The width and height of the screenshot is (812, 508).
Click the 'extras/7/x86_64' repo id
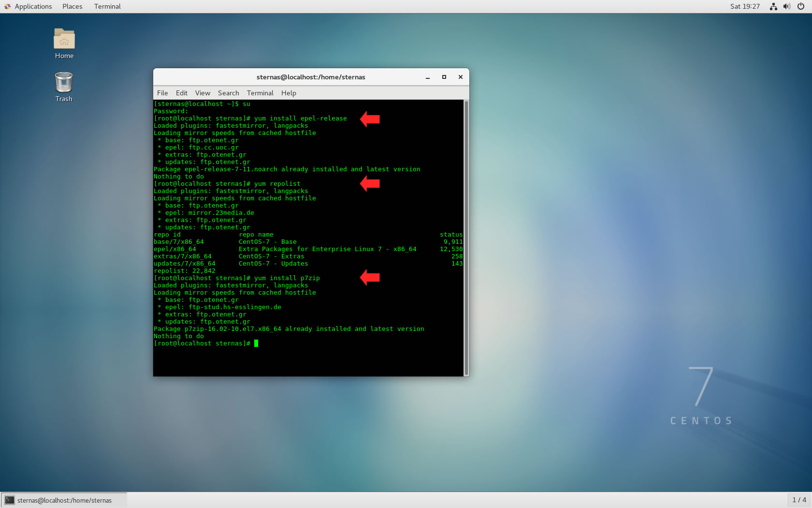pos(183,256)
